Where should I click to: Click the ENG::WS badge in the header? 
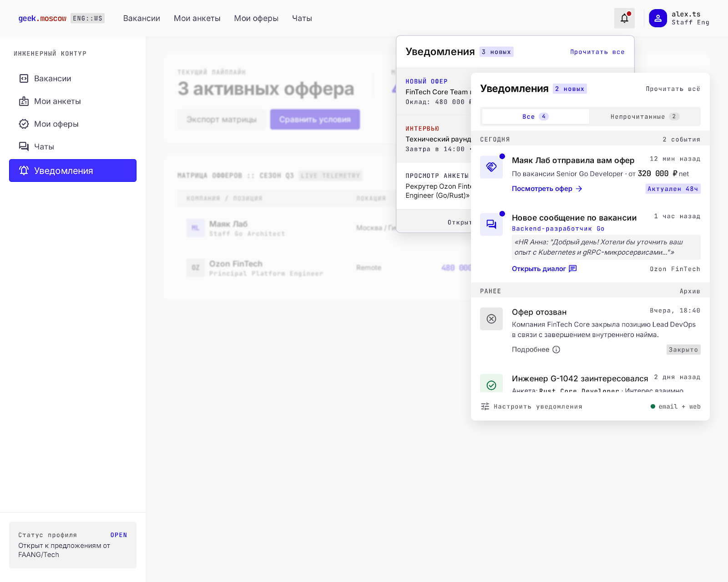point(88,18)
